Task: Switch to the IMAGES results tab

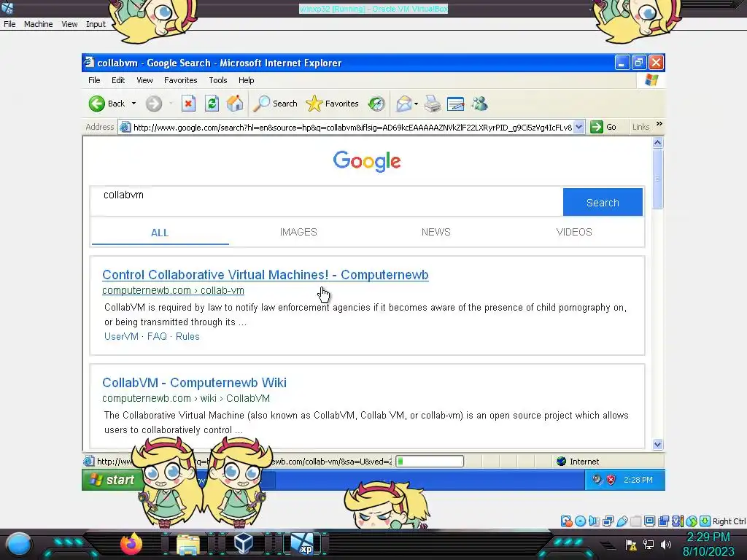Action: (298, 232)
